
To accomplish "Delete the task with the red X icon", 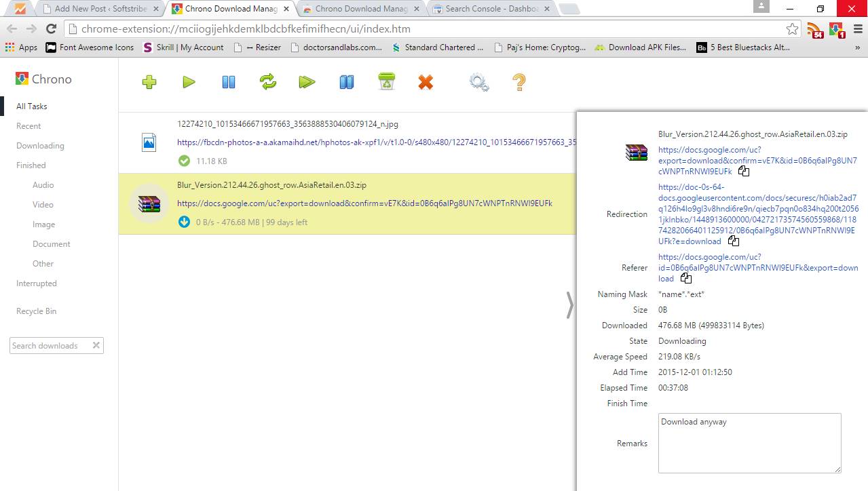I will pyautogui.click(x=425, y=81).
